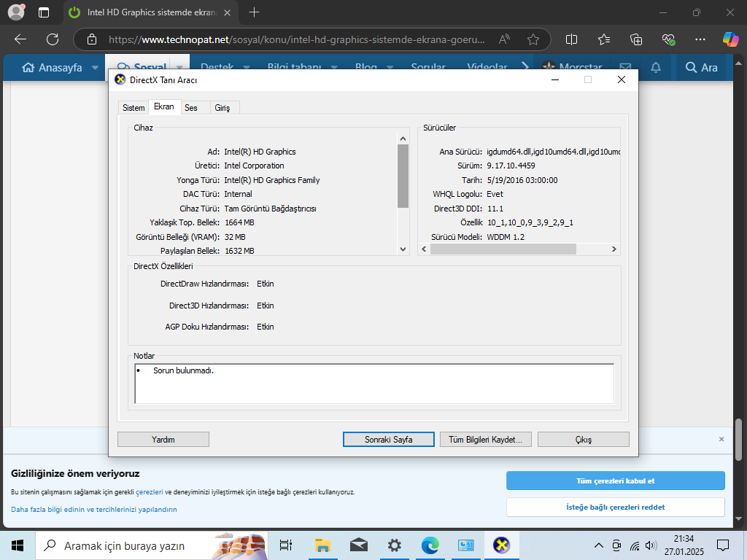747x560 pixels.
Task: Click the technopat.net address bar
Action: point(296,39)
